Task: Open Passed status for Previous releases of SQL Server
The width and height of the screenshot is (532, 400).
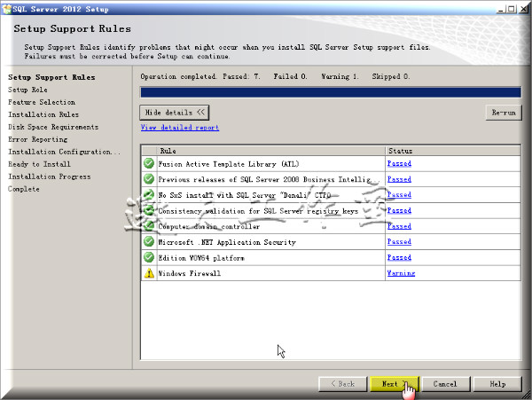Action: pos(399,179)
